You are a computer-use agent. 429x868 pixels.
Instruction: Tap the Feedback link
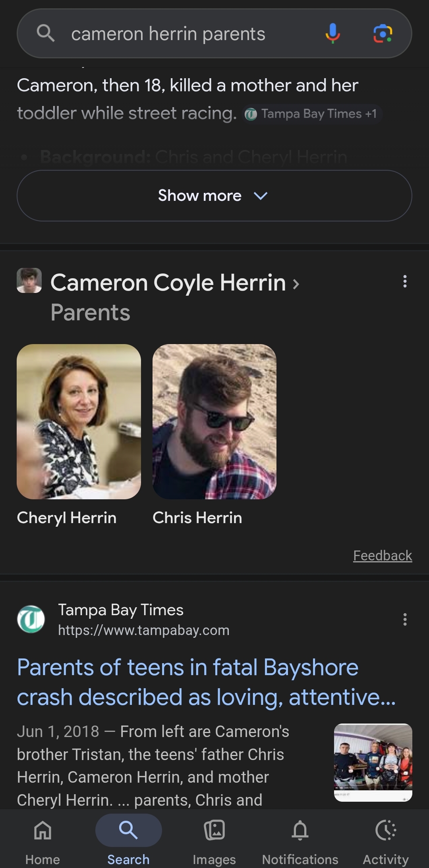point(383,555)
